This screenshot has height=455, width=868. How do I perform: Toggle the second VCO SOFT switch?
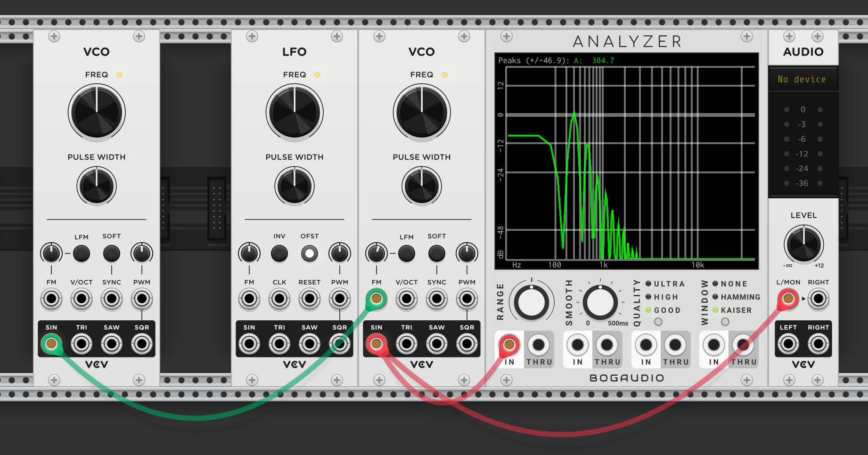click(437, 253)
